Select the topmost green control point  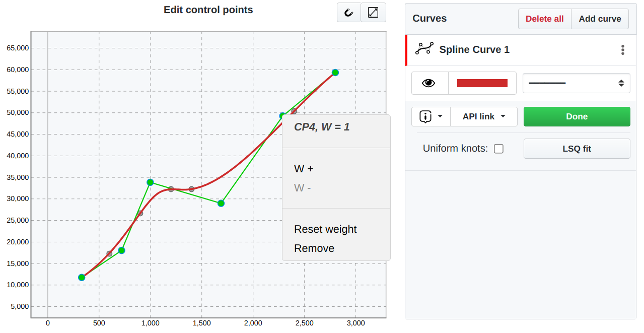335,73
